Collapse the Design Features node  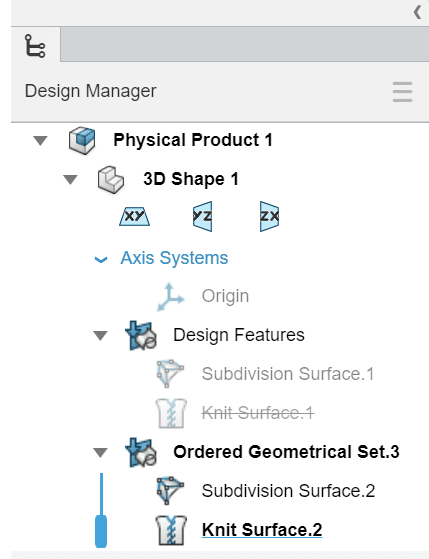[x=100, y=335]
